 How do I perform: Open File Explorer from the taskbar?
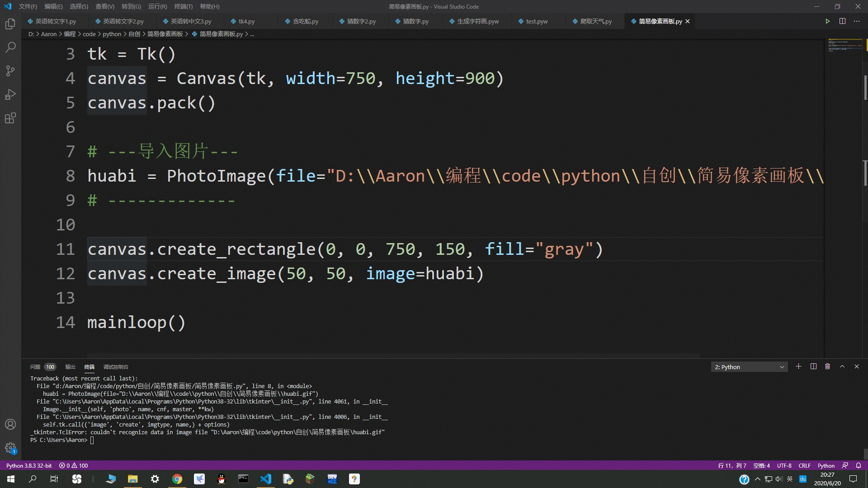[132, 479]
